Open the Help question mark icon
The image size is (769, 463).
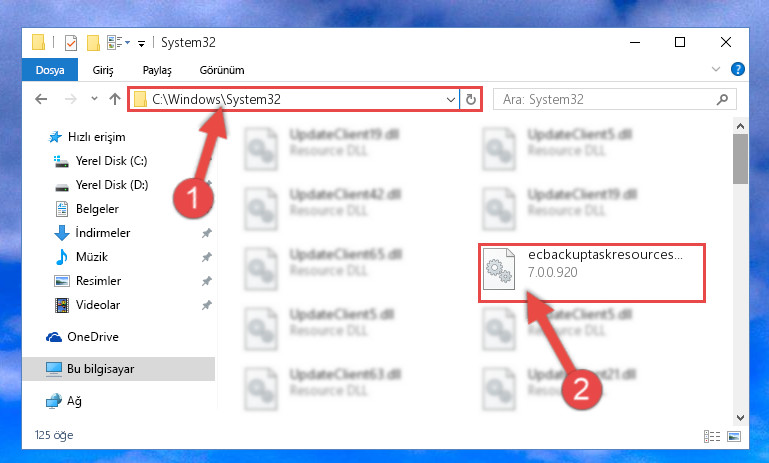(737, 69)
